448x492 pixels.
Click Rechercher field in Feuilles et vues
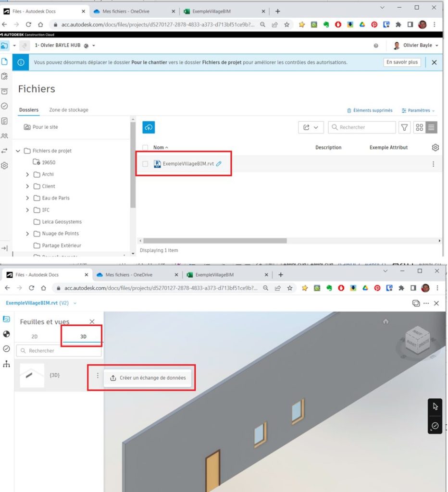pyautogui.click(x=59, y=350)
